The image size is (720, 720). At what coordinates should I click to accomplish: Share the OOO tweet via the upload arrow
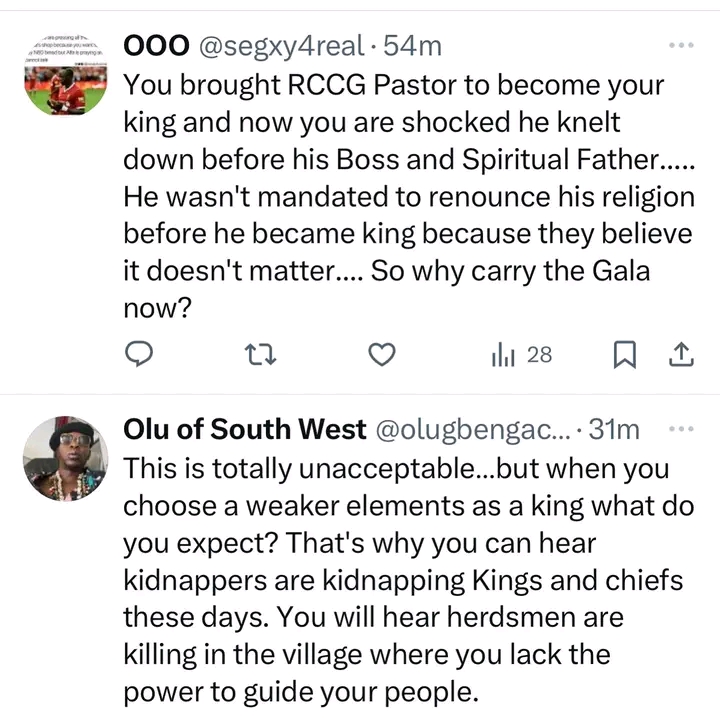679,354
